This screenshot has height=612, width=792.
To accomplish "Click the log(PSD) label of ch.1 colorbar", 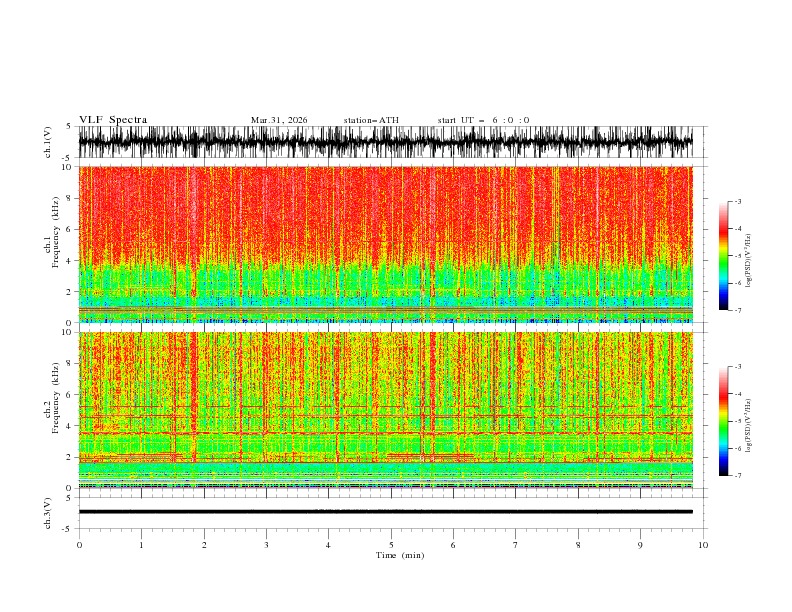I will click(x=748, y=261).
